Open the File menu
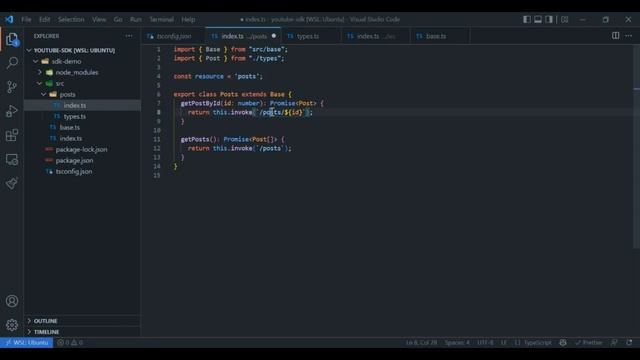640x360 pixels. tap(26, 19)
